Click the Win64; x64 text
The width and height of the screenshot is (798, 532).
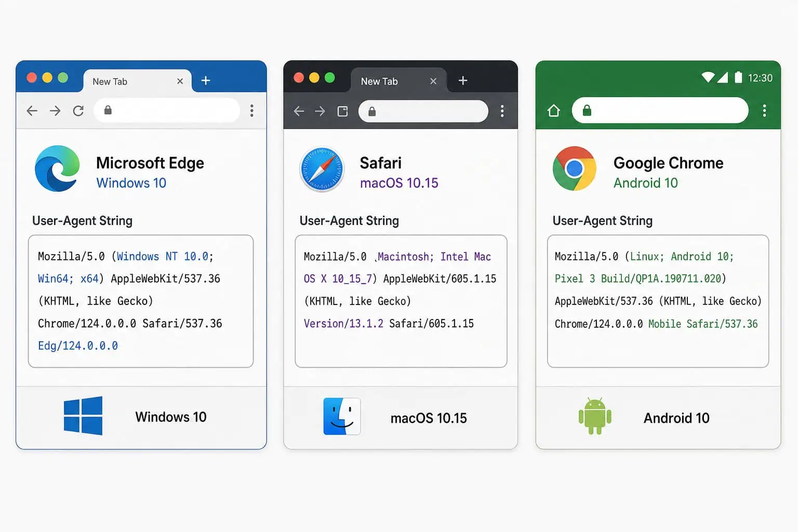pyautogui.click(x=68, y=278)
